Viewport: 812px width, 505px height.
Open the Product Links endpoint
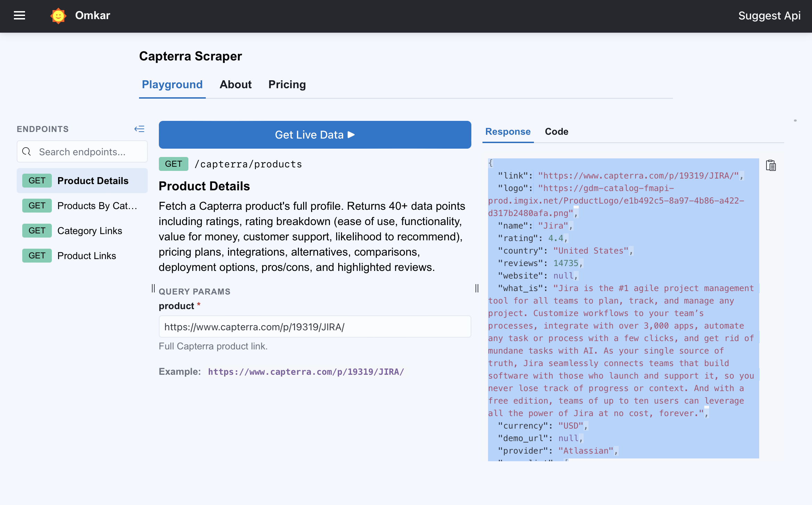pyautogui.click(x=82, y=256)
